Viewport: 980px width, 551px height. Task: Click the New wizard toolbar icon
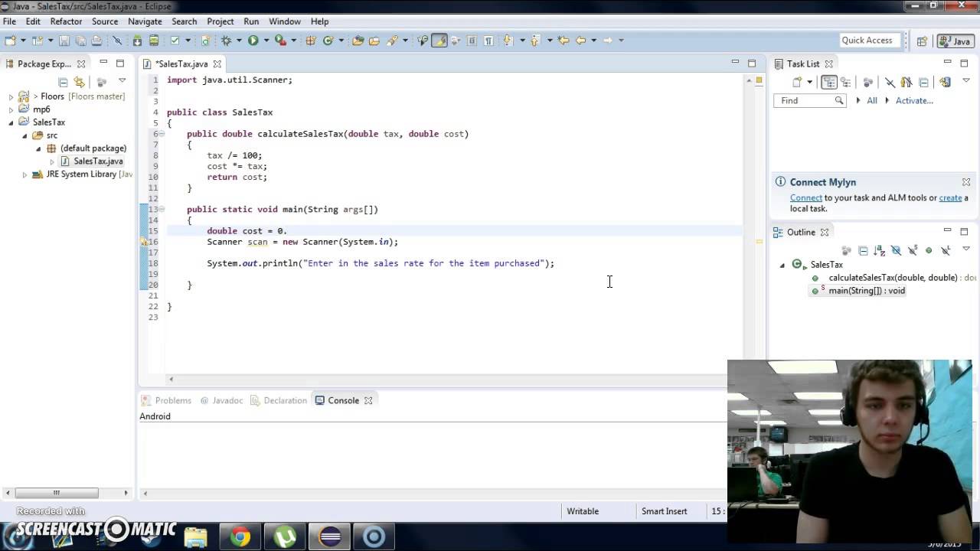pyautogui.click(x=10, y=41)
